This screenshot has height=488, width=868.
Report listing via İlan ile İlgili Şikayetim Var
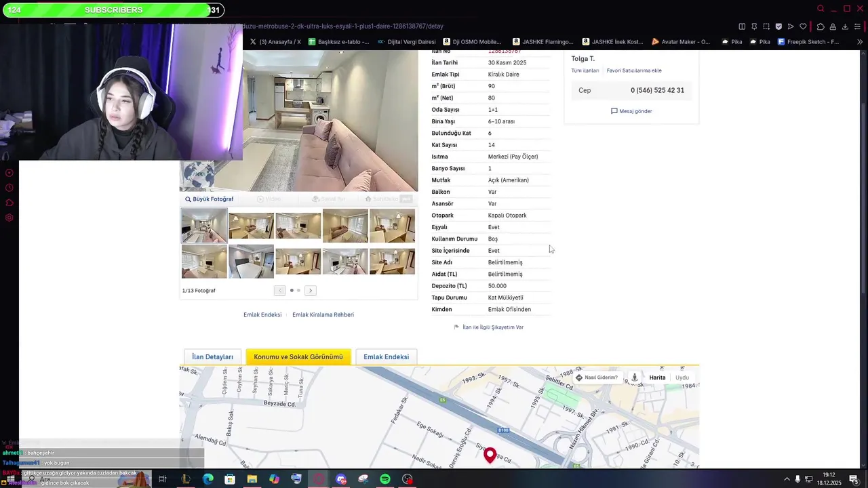[489, 327]
